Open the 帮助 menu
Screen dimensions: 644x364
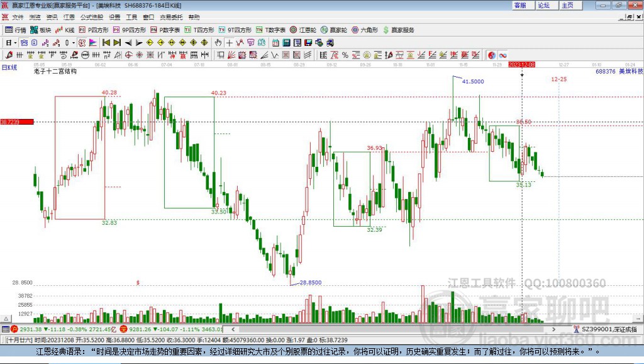[194, 17]
